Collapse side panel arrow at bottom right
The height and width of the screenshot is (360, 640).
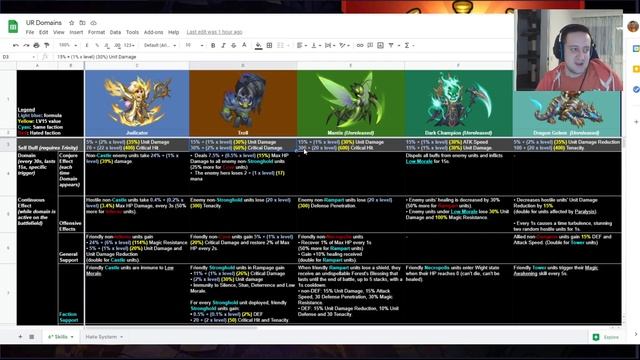[636, 334]
